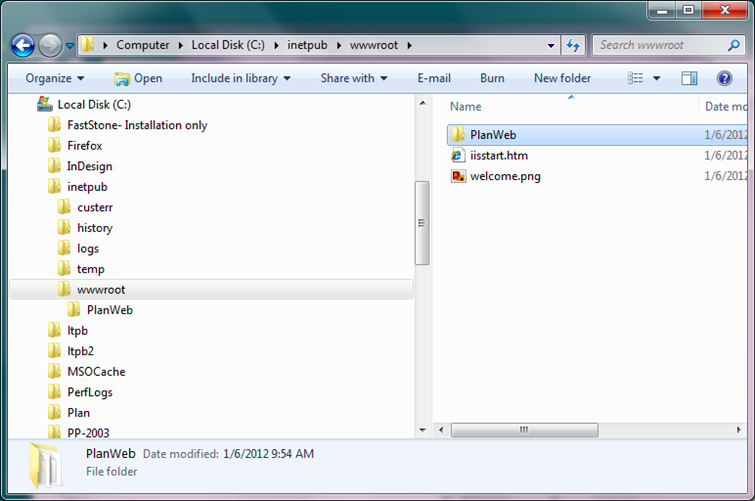Select the PerfLogs folder
This screenshot has width=755, height=501.
pos(90,393)
